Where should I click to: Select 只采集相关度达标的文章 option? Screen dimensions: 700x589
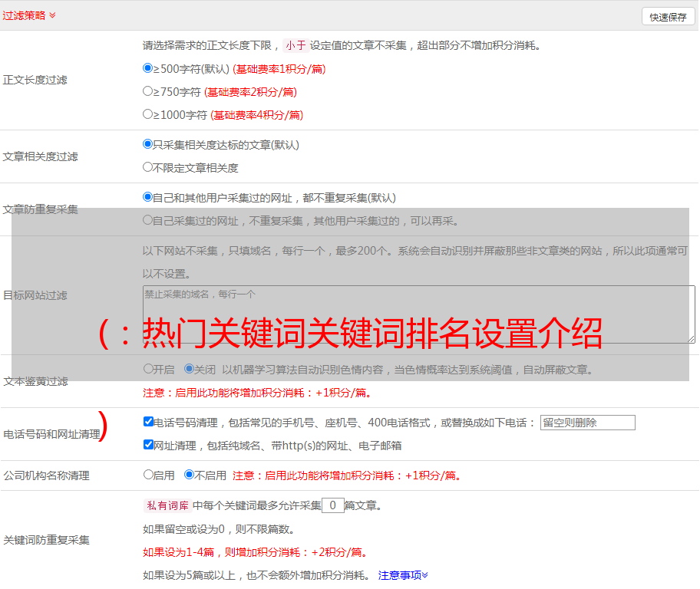tap(148, 144)
